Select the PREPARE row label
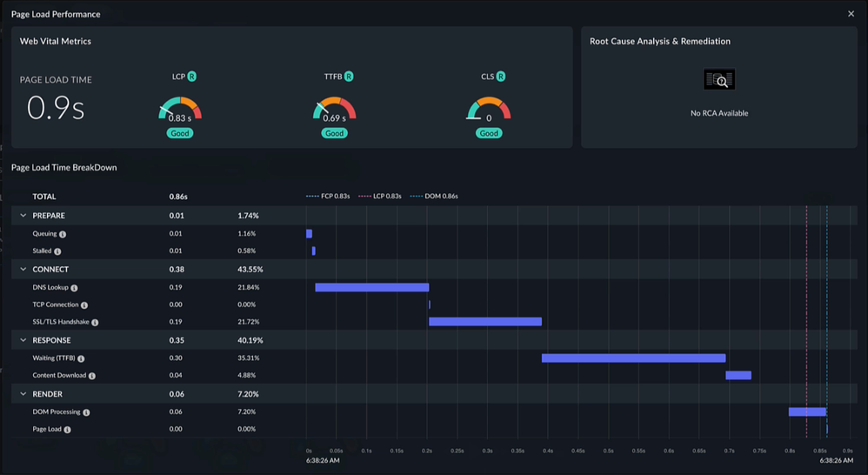868x475 pixels. click(x=49, y=216)
